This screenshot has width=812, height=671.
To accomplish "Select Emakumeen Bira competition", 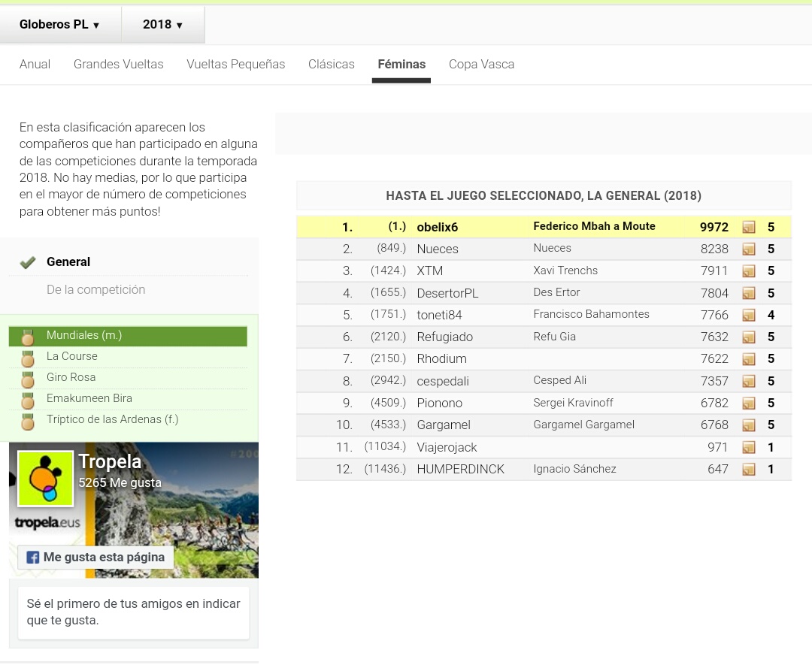I will [89, 397].
